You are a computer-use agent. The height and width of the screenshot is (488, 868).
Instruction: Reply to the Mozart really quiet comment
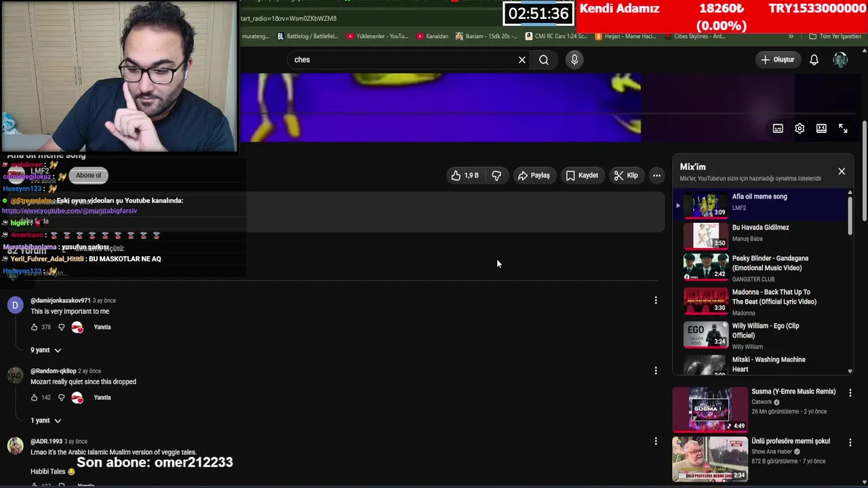click(x=102, y=398)
